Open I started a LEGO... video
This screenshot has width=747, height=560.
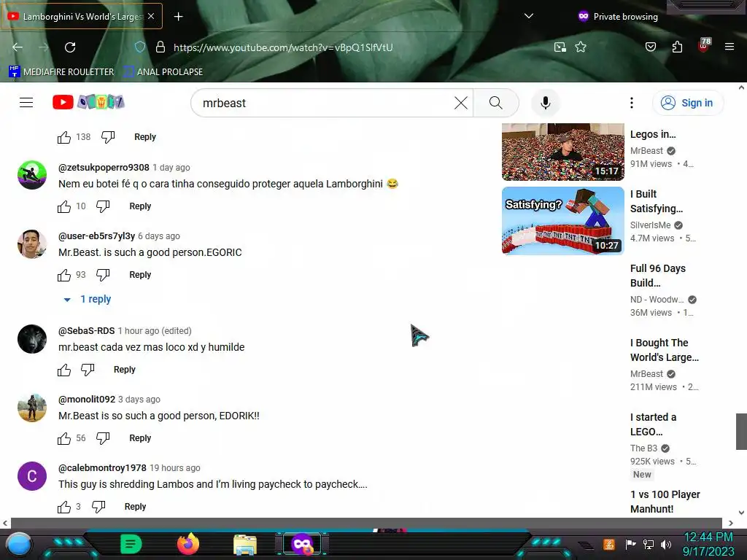point(653,424)
